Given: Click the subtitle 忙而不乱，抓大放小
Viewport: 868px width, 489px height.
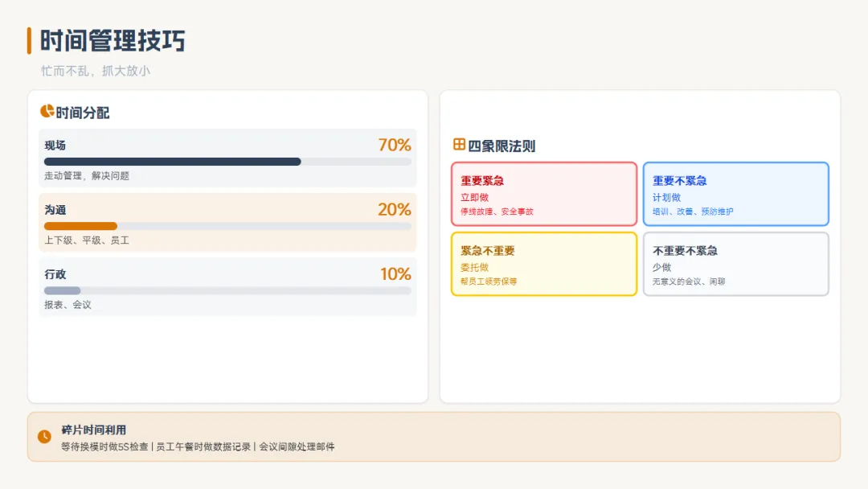Looking at the screenshot, I should pos(96,71).
